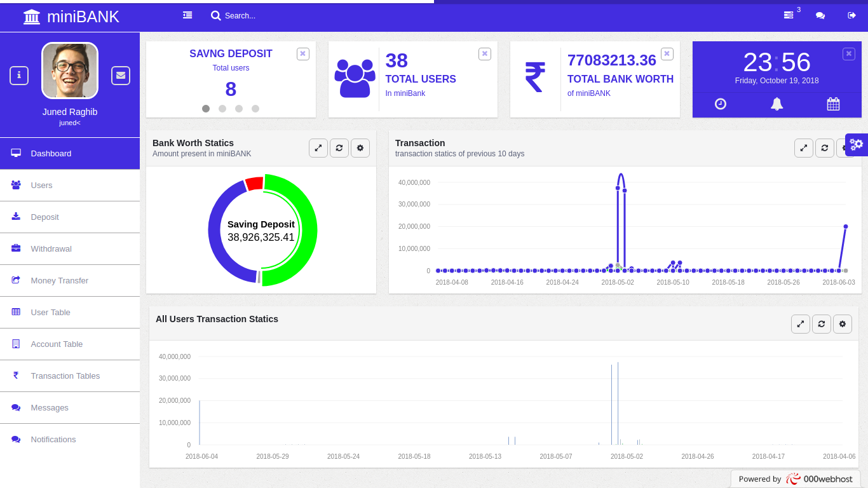Click the search magnifier icon
The image size is (868, 488).
(x=216, y=15)
